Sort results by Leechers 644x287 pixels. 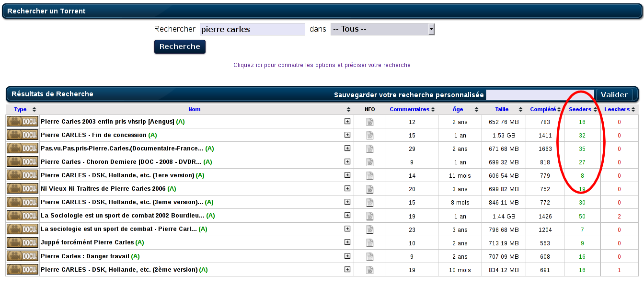[617, 109]
